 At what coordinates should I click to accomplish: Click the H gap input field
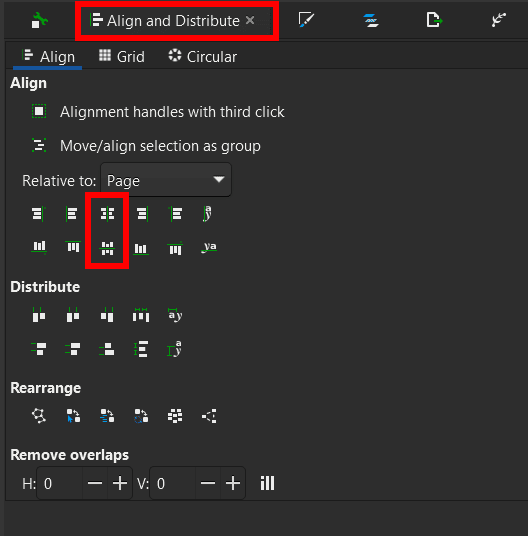coord(59,483)
